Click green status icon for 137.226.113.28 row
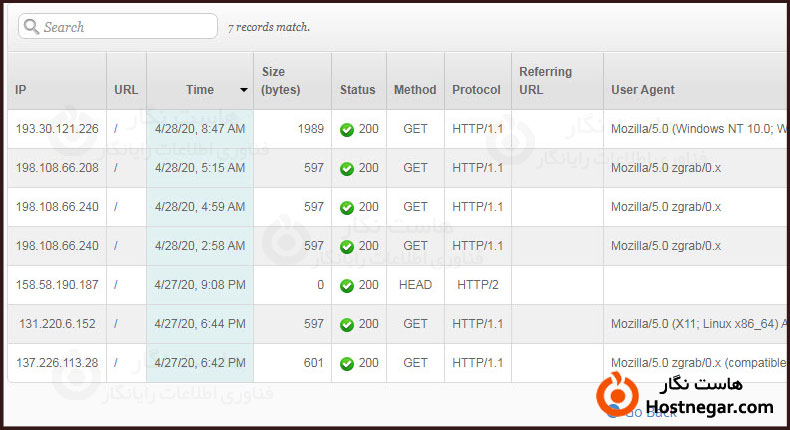 347,363
